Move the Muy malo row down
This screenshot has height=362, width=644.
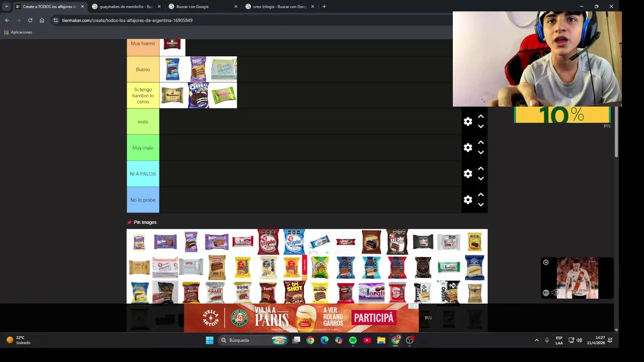480,153
